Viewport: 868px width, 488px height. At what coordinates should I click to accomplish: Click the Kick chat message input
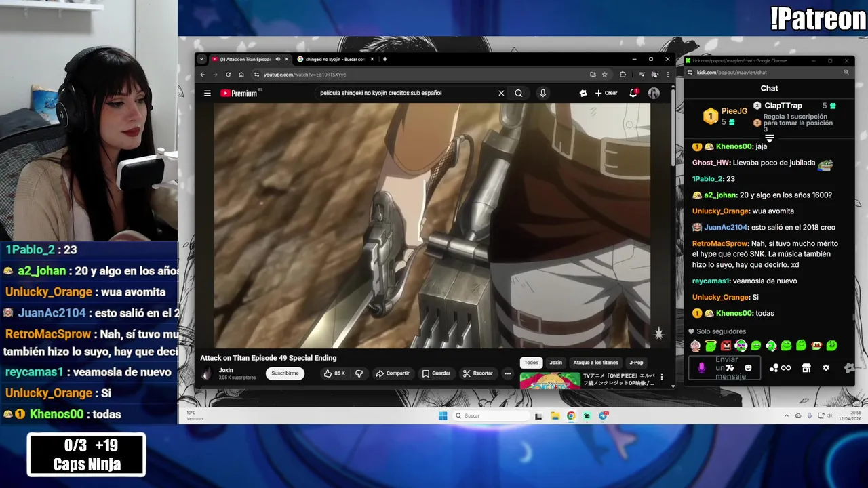click(726, 368)
